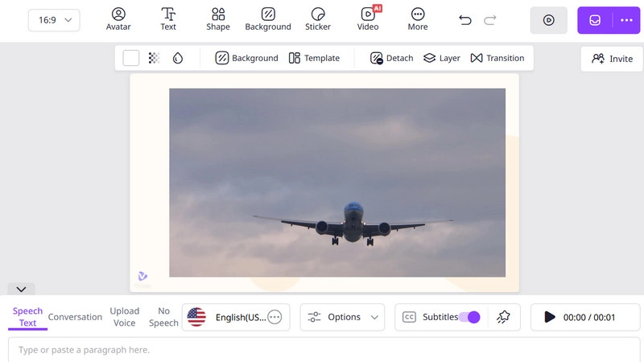Toggle the Subtitles switch
The width and height of the screenshot is (644, 362).
(469, 317)
